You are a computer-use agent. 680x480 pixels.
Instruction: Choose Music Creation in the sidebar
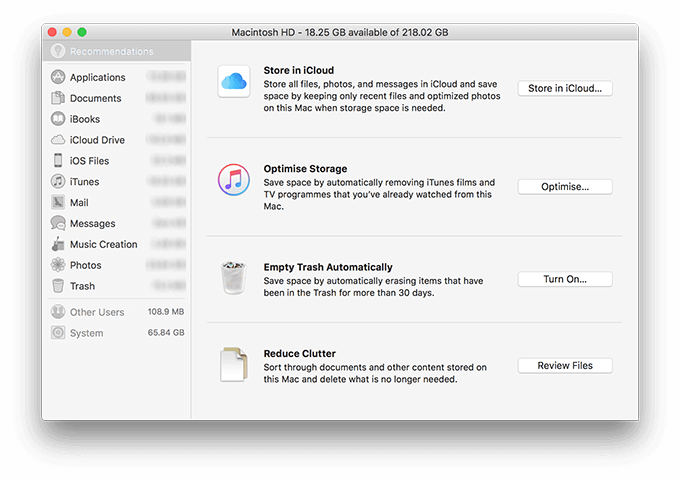pyautogui.click(x=103, y=245)
